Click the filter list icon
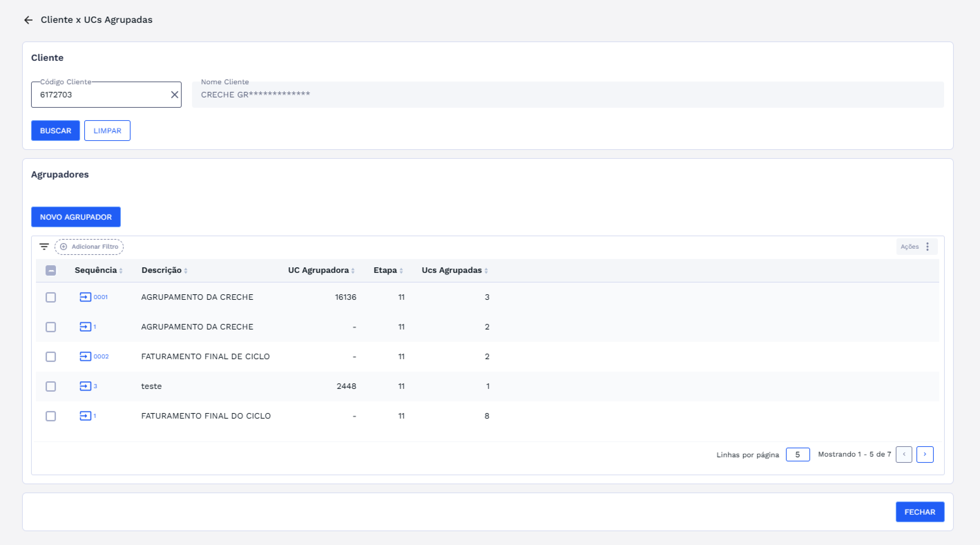This screenshot has width=980, height=545. 44,247
